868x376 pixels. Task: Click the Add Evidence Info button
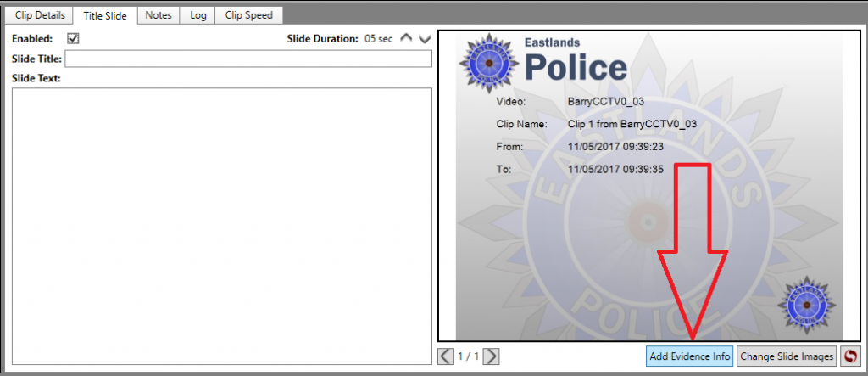click(x=690, y=356)
